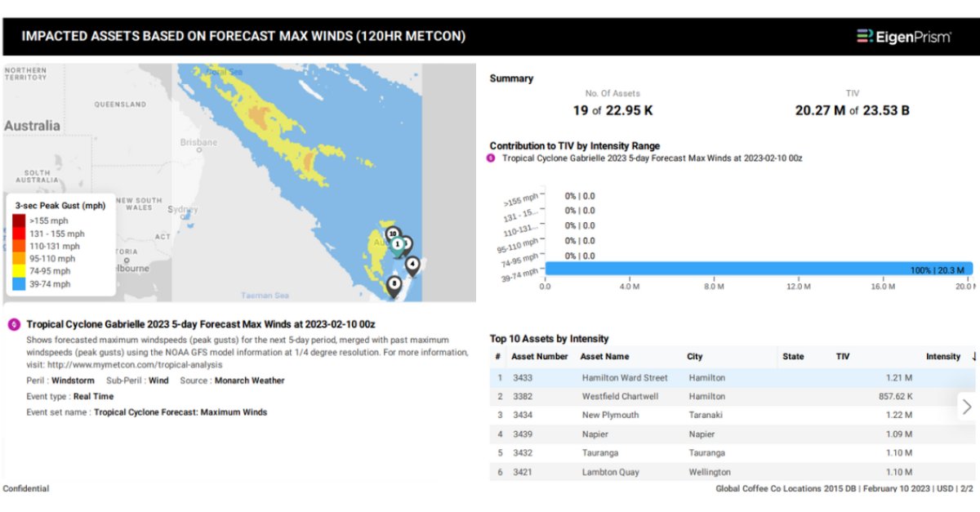Click asset number 3439
This screenshot has height=512, width=980.
pos(523,434)
